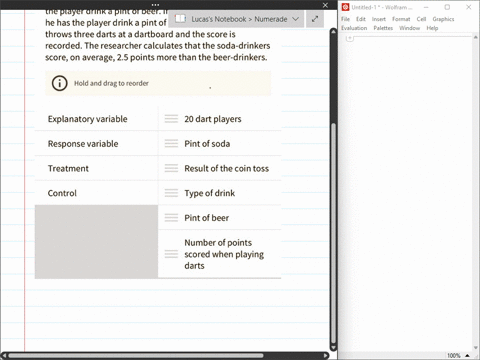Click the info icon beside Hold and drag
This screenshot has height=360, width=480.
[x=60, y=83]
